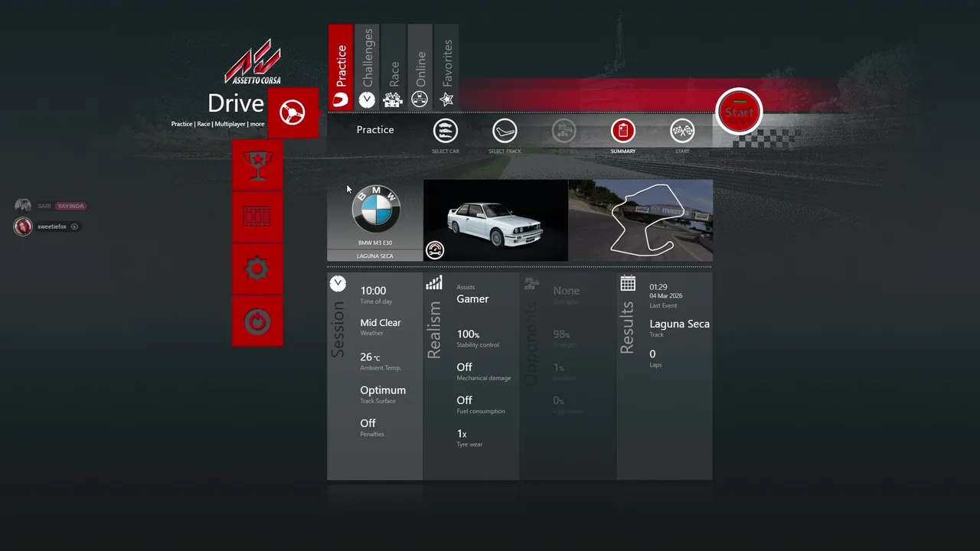Click the vertical Session panel title

click(x=338, y=329)
